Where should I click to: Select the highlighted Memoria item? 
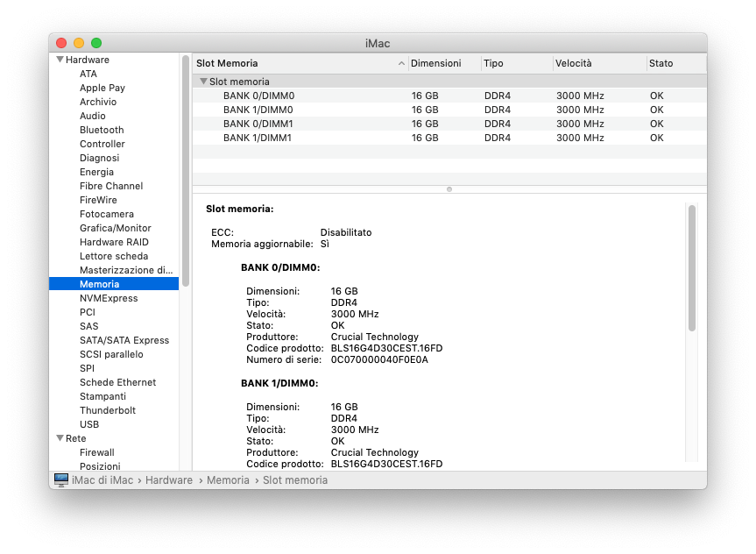[x=114, y=284]
